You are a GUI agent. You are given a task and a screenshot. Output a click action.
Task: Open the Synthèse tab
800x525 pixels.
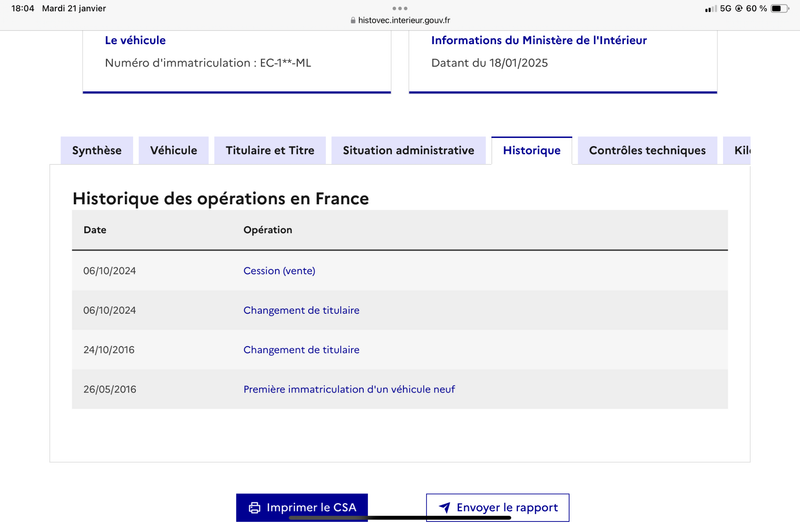(97, 151)
